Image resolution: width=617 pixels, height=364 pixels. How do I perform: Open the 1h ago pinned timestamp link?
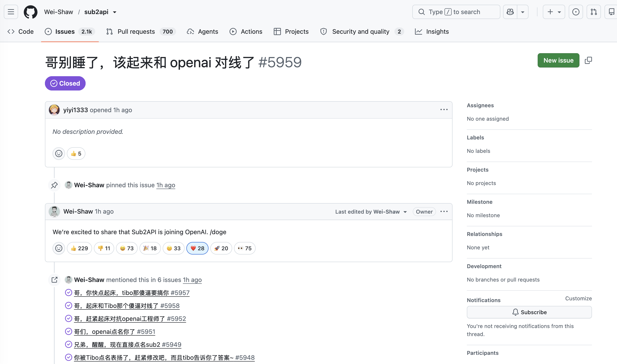click(166, 185)
